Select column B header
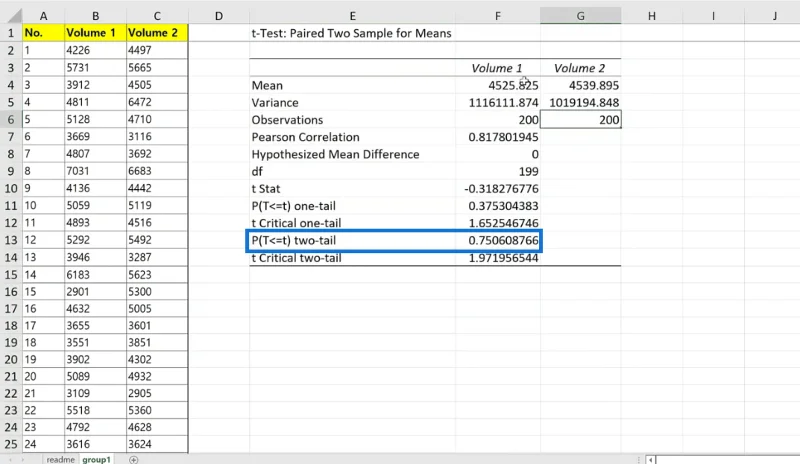The height and width of the screenshot is (464, 800). click(x=95, y=16)
